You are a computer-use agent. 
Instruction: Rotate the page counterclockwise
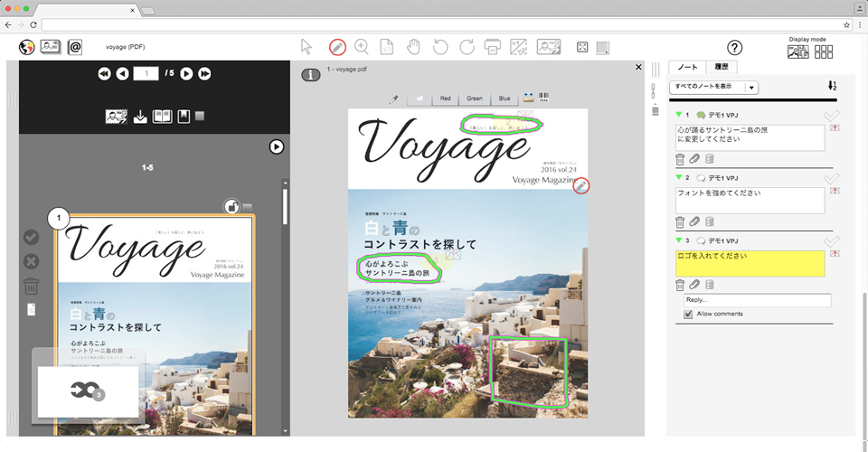click(x=440, y=47)
